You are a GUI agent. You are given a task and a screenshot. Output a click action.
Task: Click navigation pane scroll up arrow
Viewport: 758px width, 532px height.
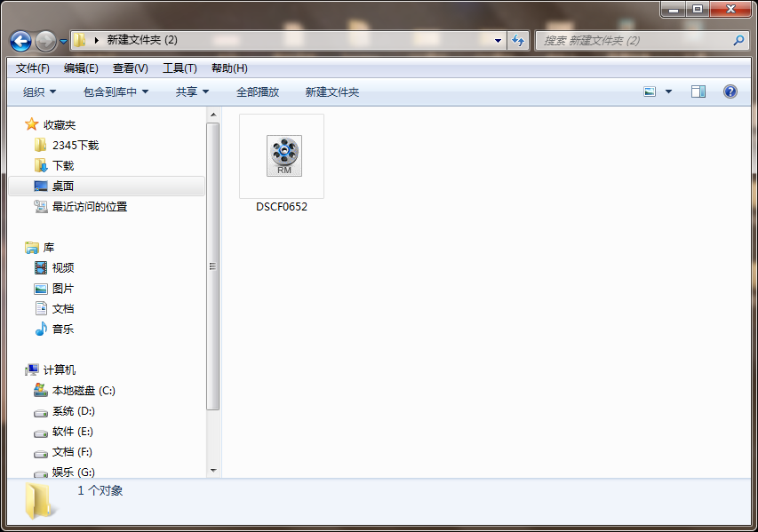tap(213, 115)
